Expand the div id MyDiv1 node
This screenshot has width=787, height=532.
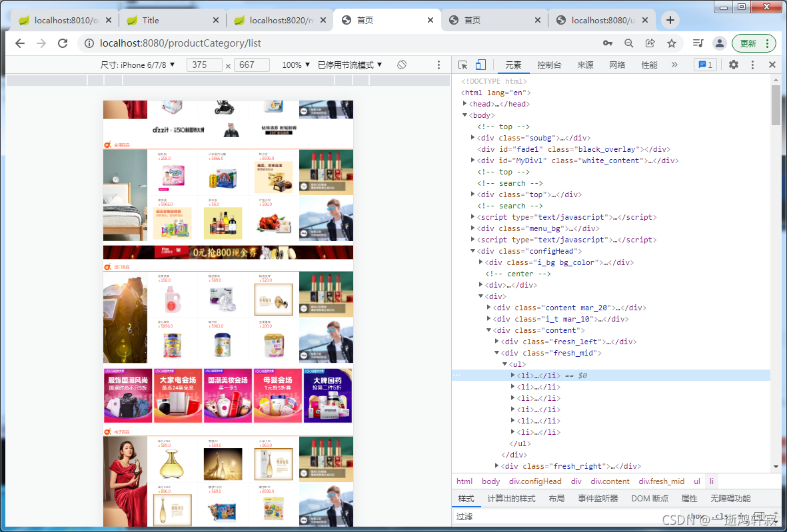coord(473,160)
